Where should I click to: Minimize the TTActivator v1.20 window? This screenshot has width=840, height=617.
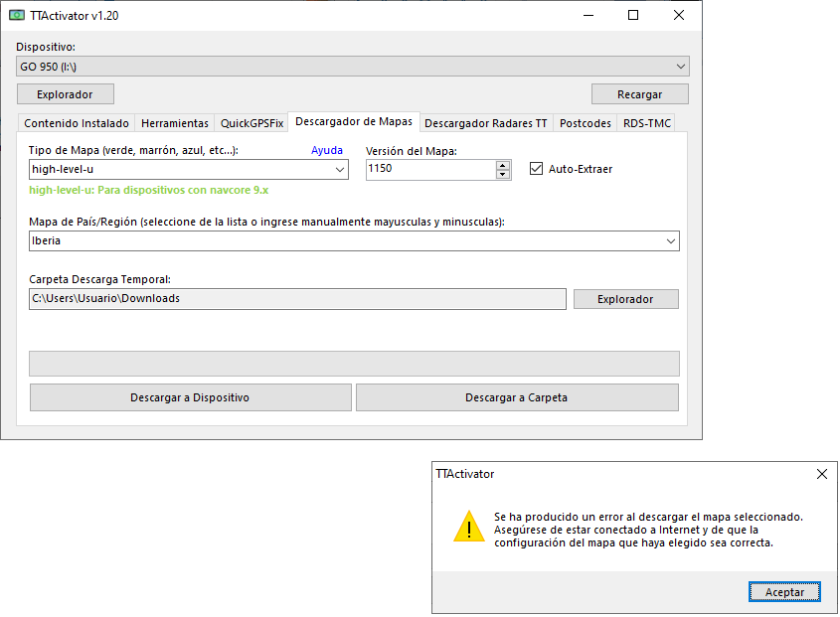coord(588,15)
